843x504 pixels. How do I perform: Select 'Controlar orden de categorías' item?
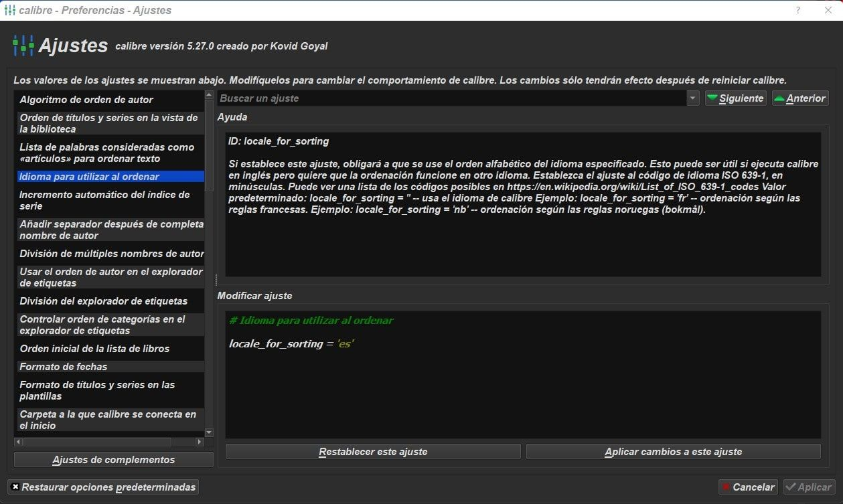[110, 325]
